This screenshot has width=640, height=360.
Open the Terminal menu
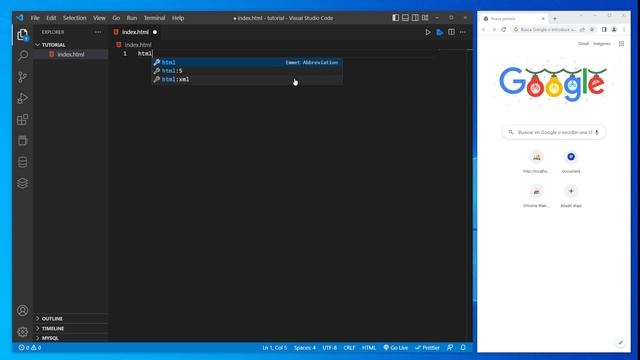tap(155, 18)
